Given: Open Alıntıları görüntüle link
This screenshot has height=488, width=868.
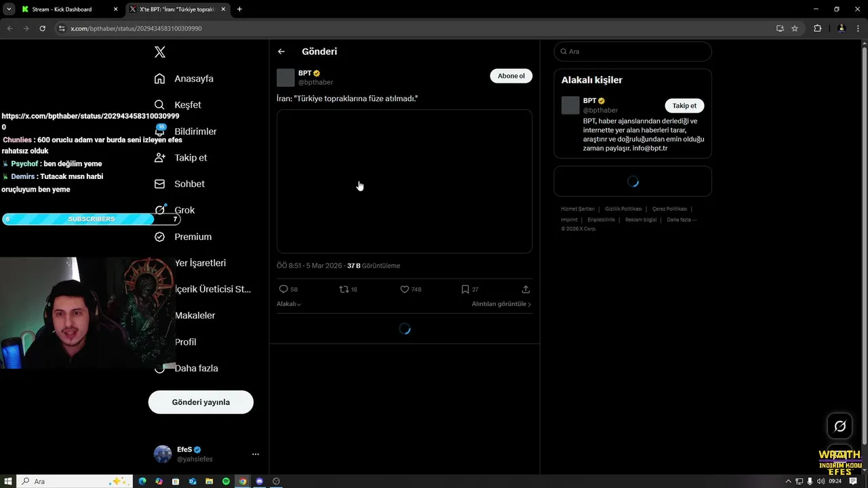Looking at the screenshot, I should pos(501,304).
